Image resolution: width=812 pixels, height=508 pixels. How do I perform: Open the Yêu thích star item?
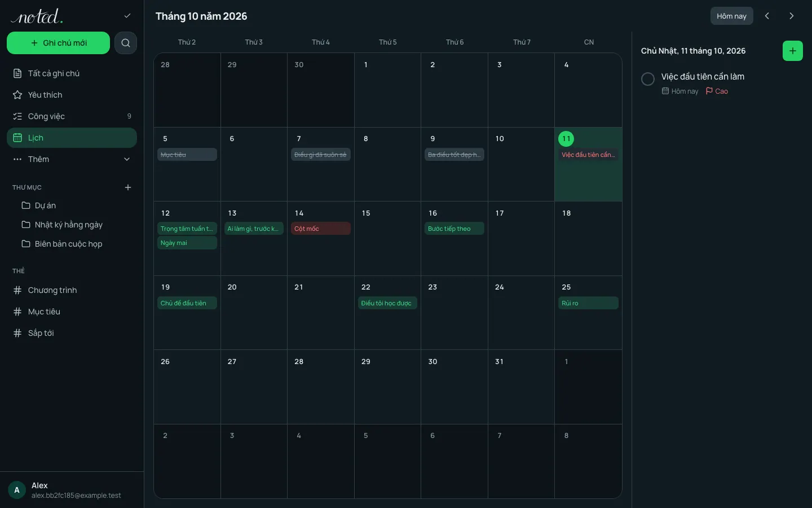[x=72, y=95]
